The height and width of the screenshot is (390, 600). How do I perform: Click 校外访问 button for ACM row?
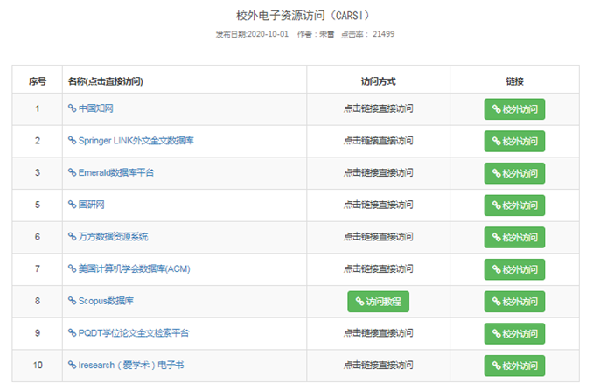(515, 270)
